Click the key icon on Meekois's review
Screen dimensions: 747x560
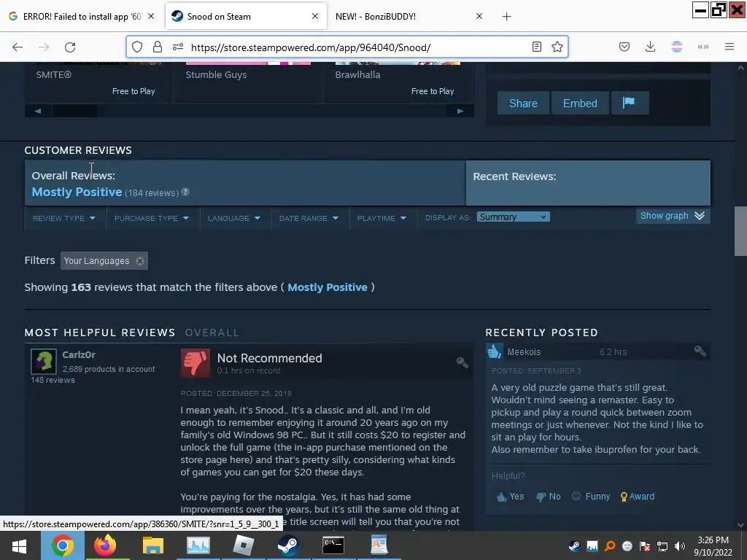click(x=700, y=351)
